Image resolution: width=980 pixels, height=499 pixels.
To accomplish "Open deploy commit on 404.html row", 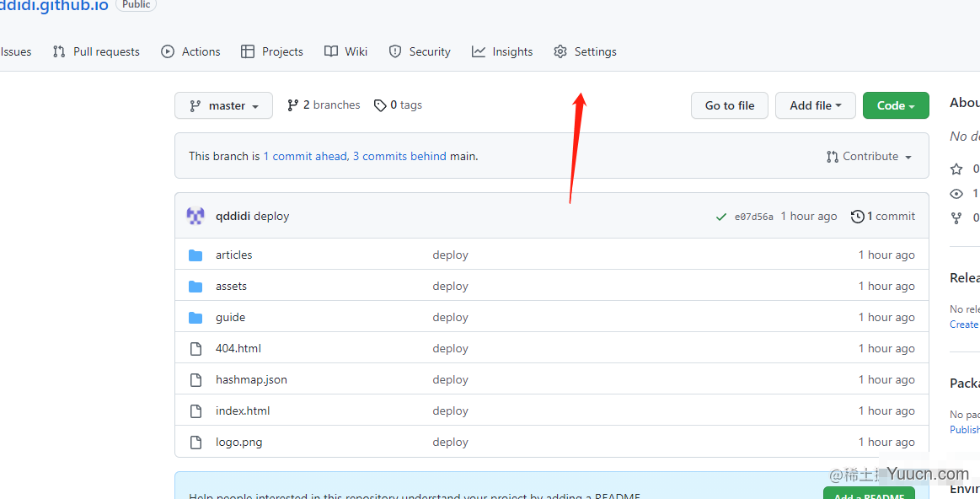I will [450, 349].
